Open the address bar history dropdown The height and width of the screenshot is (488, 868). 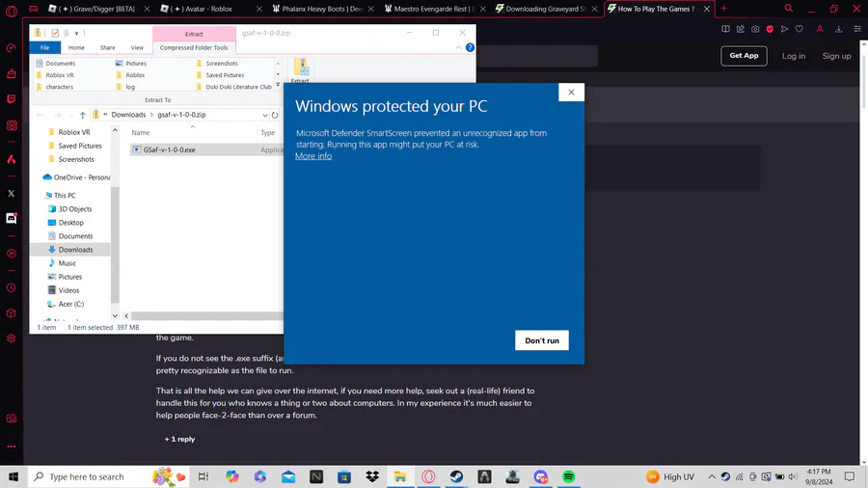(264, 115)
